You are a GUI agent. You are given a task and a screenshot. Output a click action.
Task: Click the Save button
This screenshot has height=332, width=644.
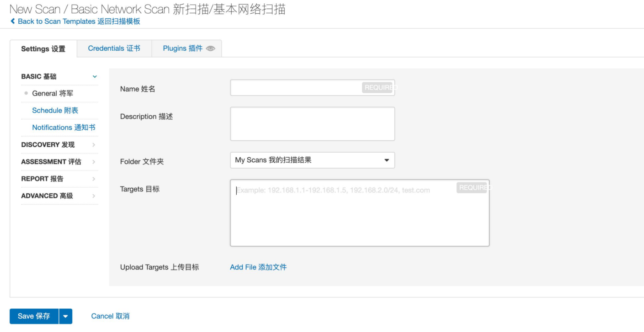pos(34,316)
